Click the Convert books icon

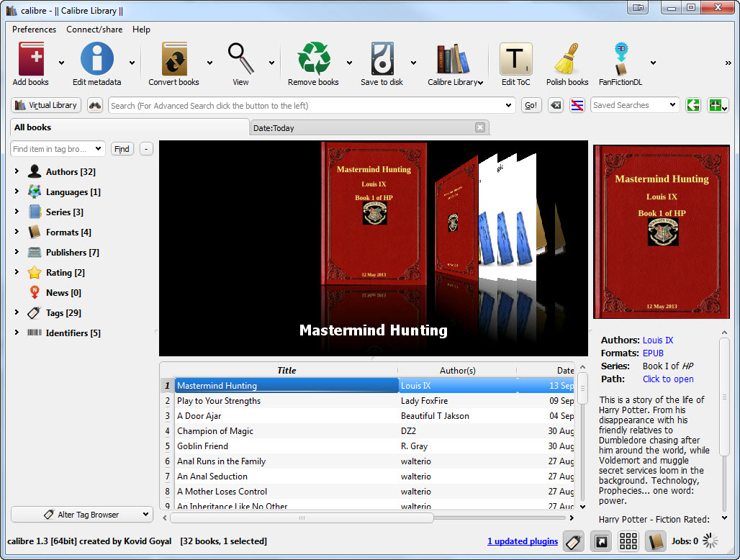point(174,59)
